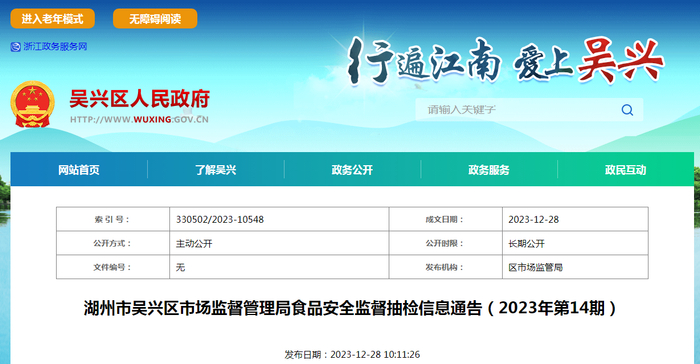Image resolution: width=700 pixels, height=364 pixels.
Task: Click the search magnifier icon
Action: click(627, 109)
